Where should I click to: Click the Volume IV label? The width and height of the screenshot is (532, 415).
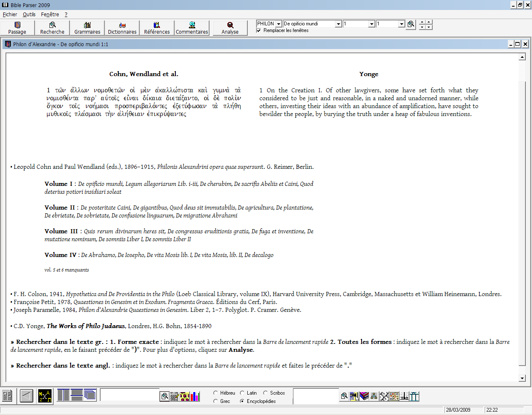point(61,255)
